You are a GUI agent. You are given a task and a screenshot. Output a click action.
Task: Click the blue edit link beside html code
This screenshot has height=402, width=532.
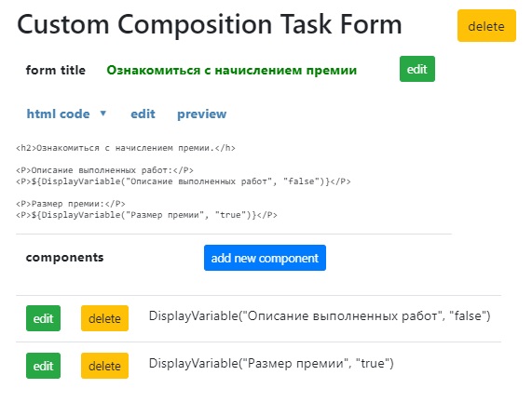click(143, 114)
